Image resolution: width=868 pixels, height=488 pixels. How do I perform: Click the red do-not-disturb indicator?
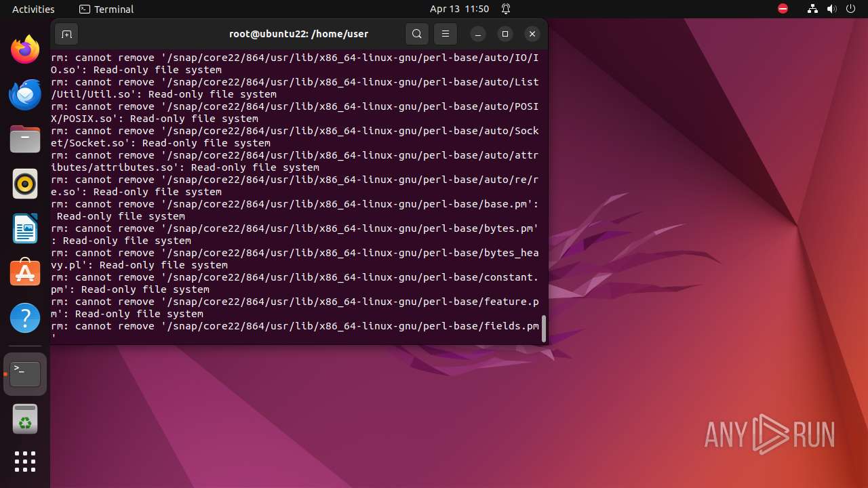tap(783, 9)
